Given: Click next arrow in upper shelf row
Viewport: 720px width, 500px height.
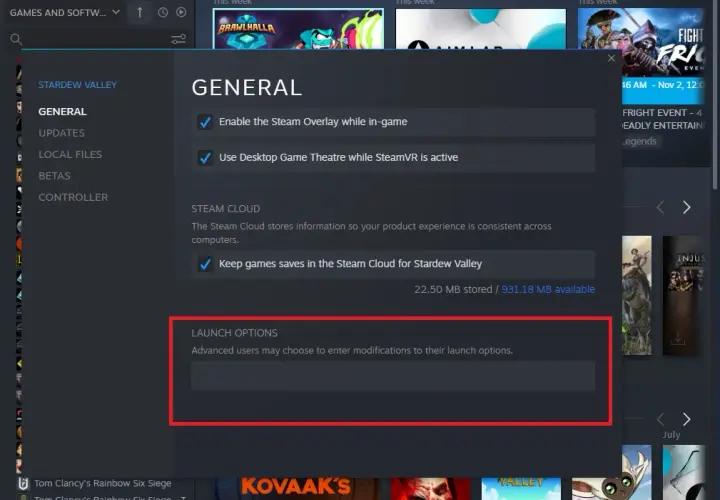Looking at the screenshot, I should point(686,208).
